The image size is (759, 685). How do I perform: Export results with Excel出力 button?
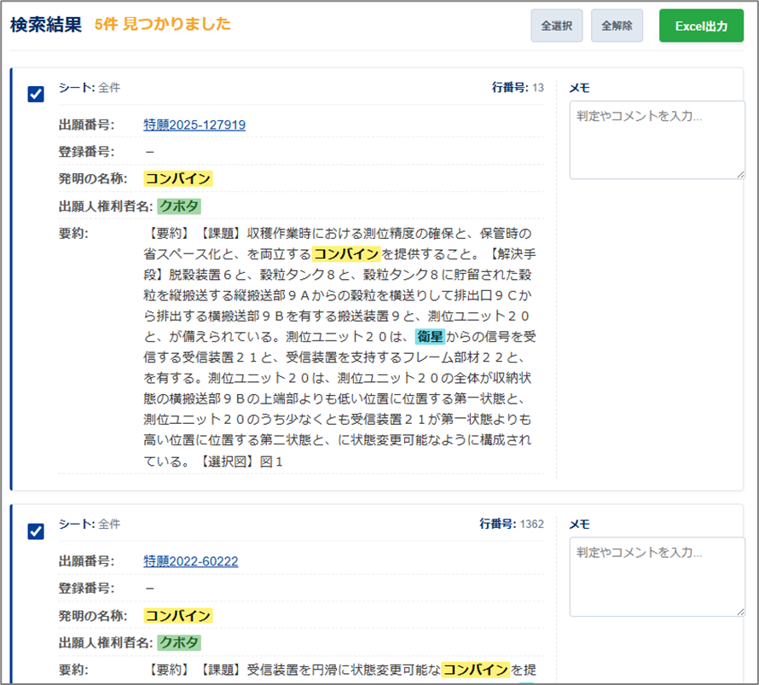(x=701, y=26)
